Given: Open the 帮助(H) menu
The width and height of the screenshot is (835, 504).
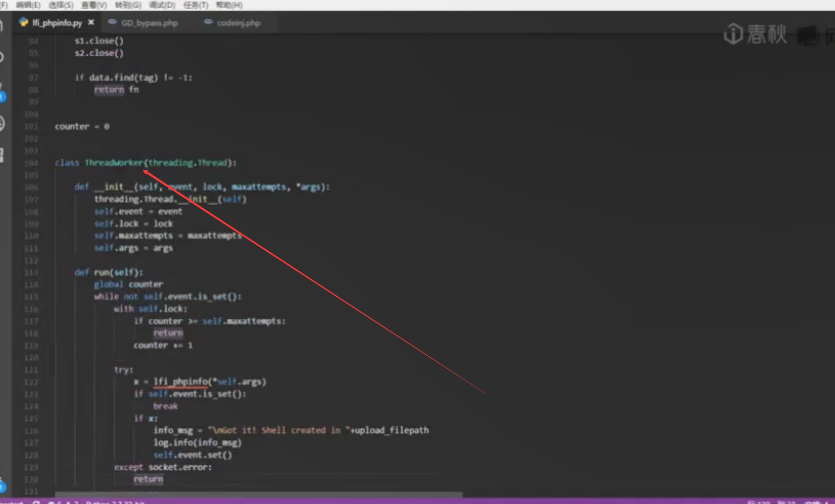Looking at the screenshot, I should click(229, 5).
